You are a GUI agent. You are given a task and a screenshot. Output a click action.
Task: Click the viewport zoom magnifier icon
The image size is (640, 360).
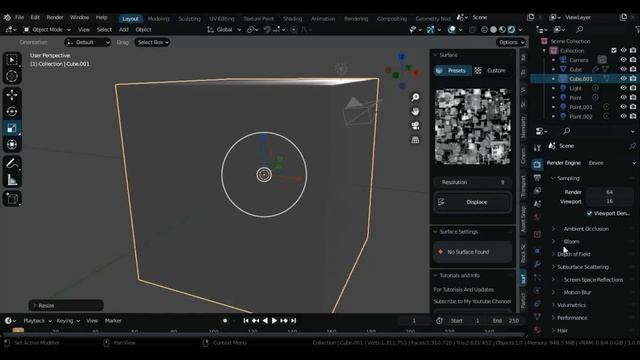pos(415,97)
